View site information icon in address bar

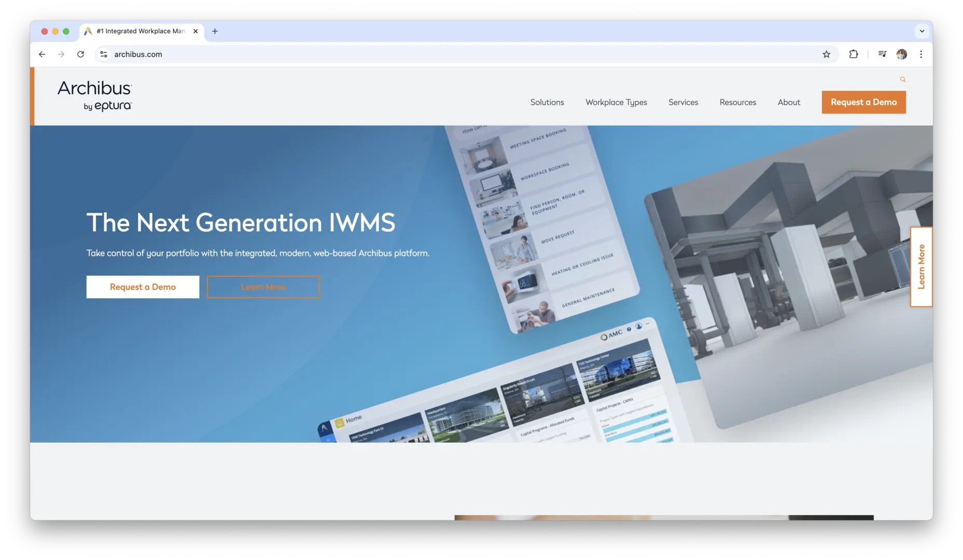[x=104, y=54]
